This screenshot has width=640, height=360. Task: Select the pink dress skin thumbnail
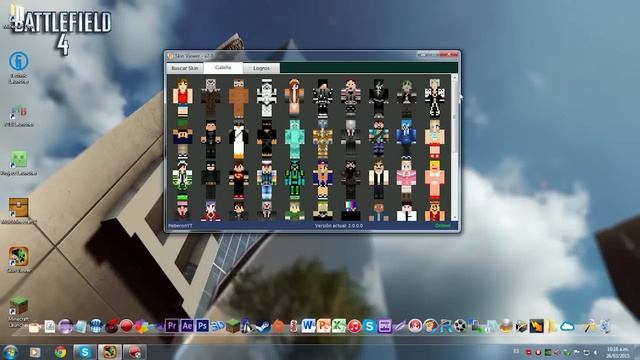(406, 180)
